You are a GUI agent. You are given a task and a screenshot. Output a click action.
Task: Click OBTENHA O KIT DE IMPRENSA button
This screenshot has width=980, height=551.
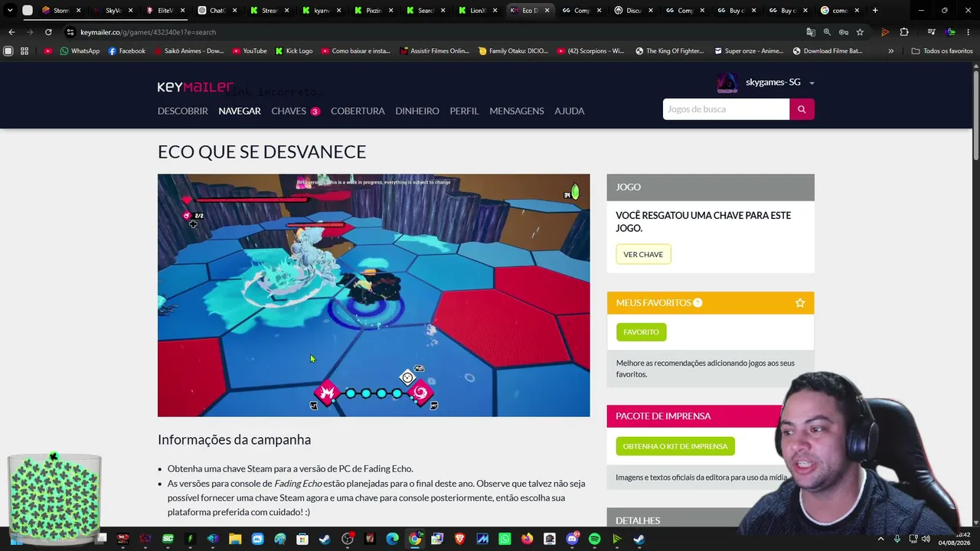coord(675,446)
